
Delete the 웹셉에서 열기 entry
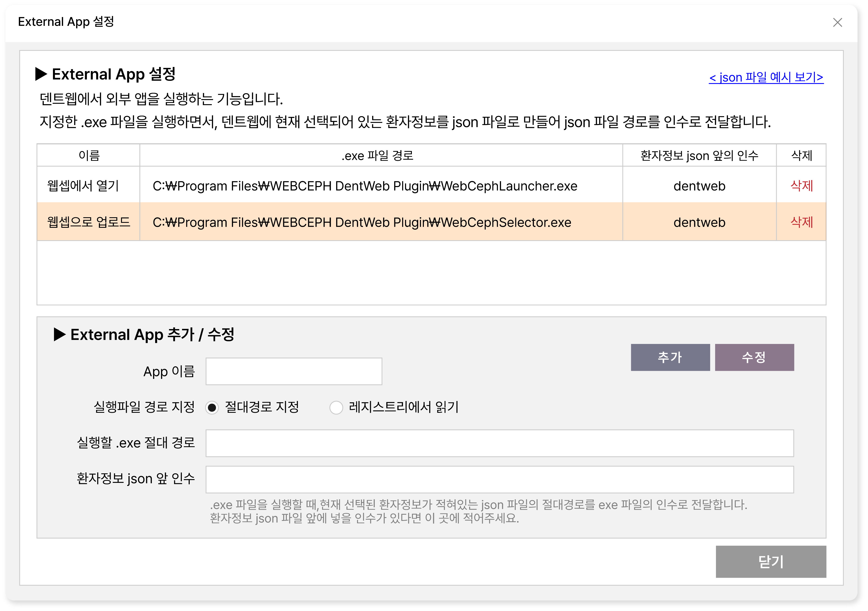click(x=801, y=186)
